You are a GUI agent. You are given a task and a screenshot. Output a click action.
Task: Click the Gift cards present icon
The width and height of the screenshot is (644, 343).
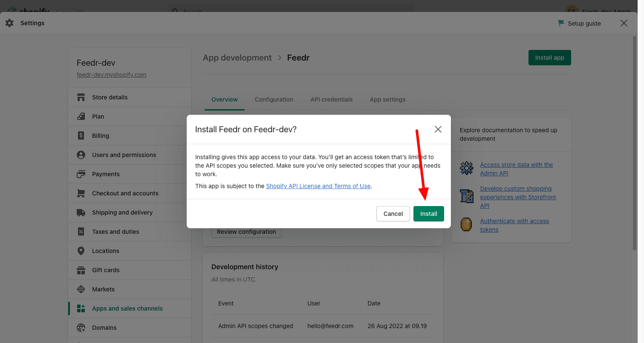[81, 270]
